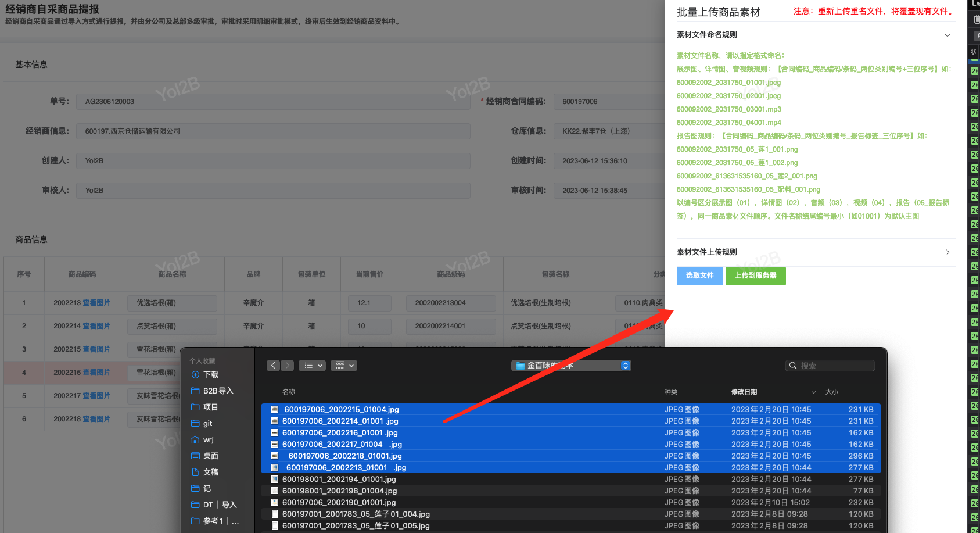Click the 审核人 field

pyautogui.click(x=273, y=191)
